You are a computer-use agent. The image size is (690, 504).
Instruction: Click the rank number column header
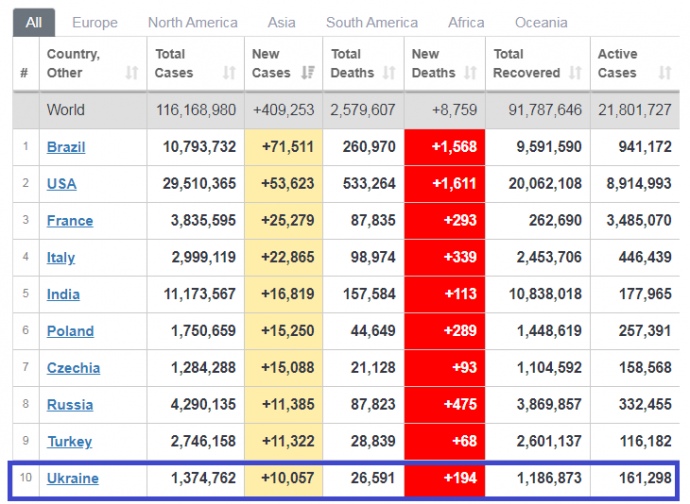tap(25, 73)
